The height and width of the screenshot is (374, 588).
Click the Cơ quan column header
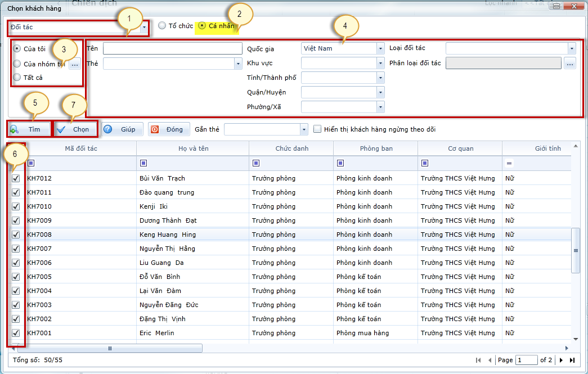(460, 148)
